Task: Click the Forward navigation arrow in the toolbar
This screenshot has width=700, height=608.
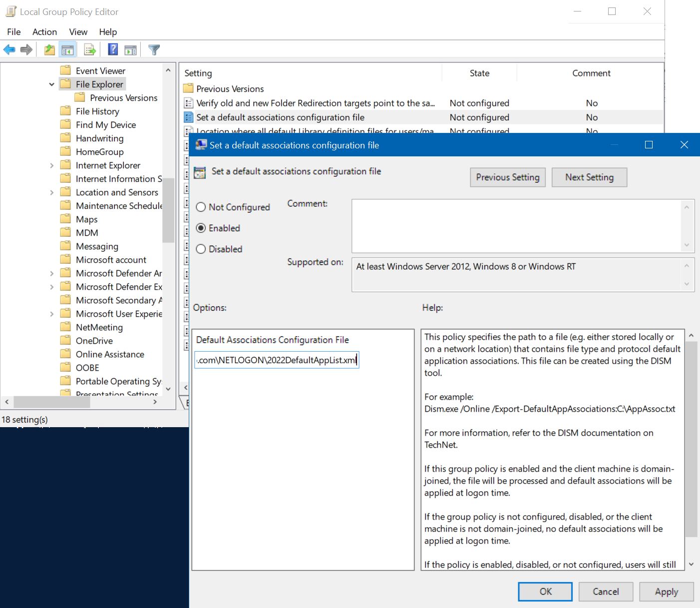Action: click(x=26, y=49)
